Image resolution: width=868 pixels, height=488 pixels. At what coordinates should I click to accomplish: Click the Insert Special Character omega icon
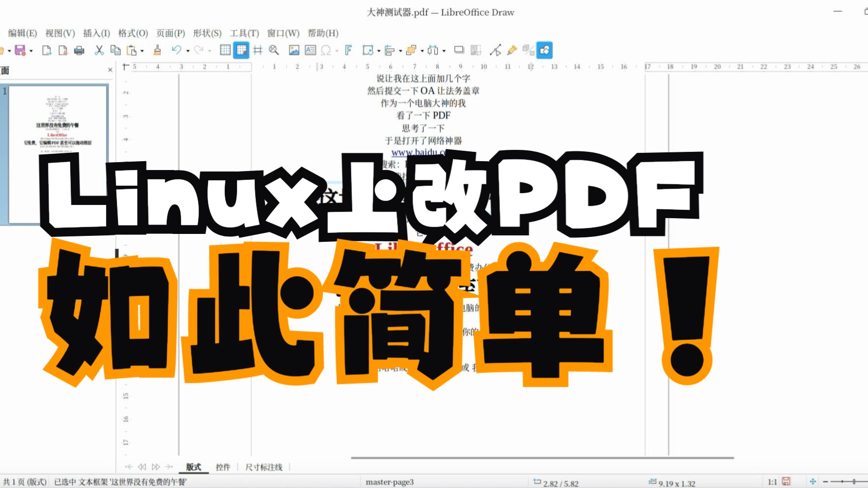pyautogui.click(x=326, y=50)
